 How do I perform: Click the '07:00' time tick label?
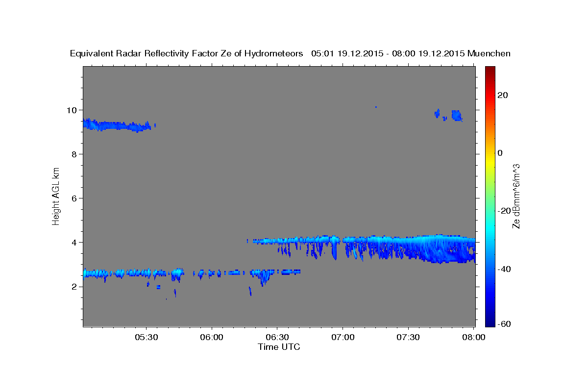[343, 338]
